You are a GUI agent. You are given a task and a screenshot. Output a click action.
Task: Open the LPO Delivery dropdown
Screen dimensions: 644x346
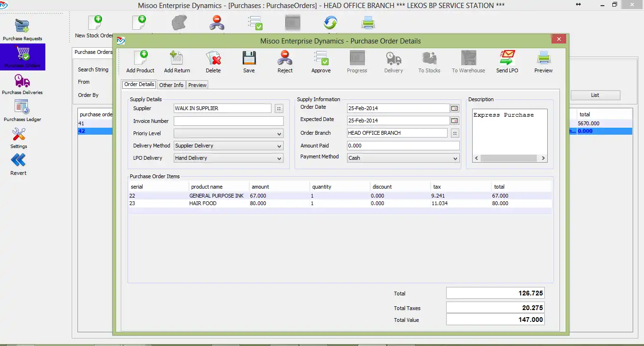[x=279, y=158]
